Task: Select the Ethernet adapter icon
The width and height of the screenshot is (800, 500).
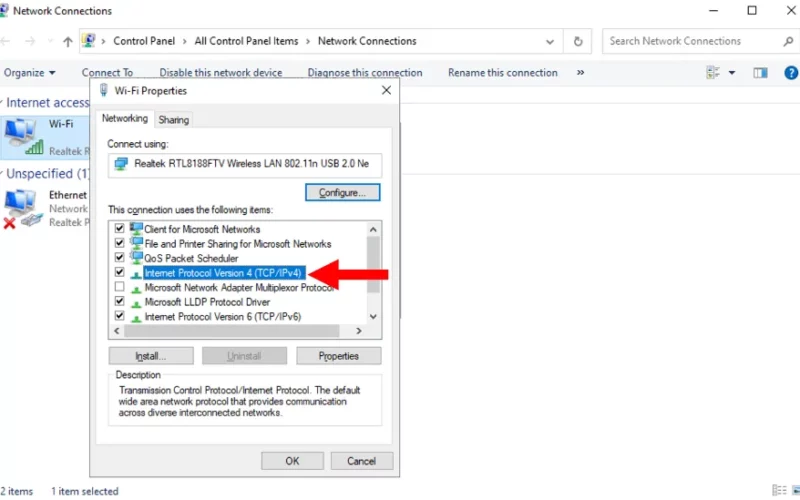Action: [23, 209]
